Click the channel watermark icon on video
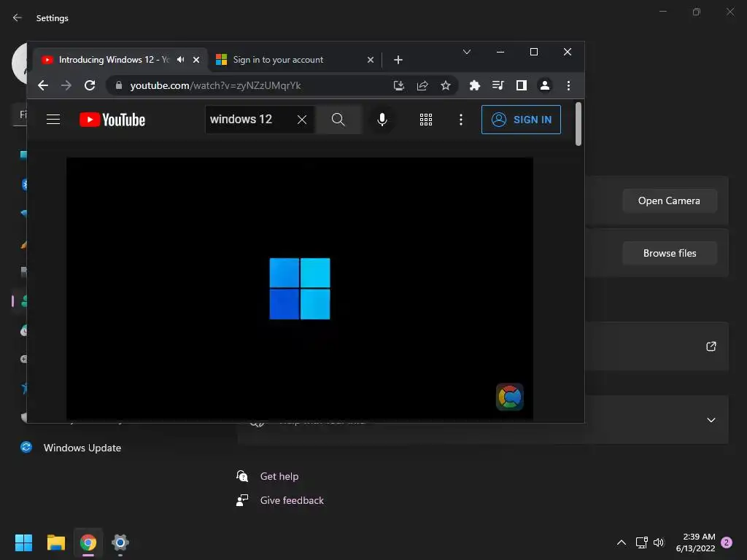 point(510,397)
